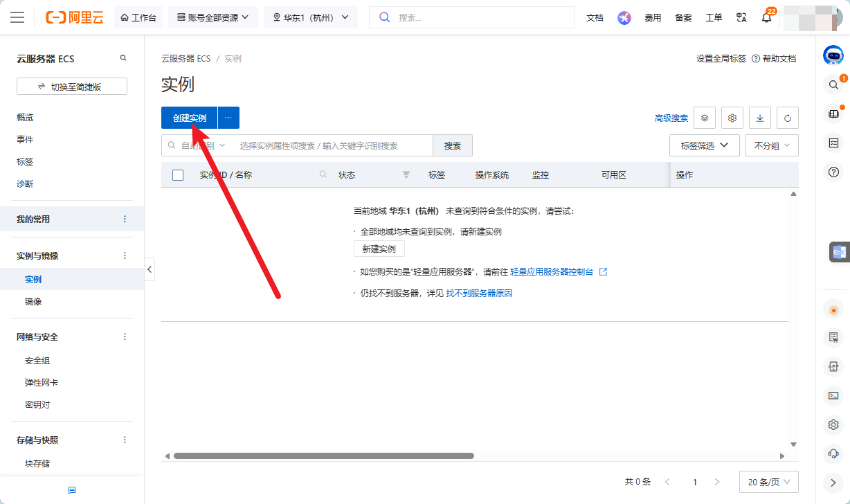This screenshot has width=850, height=504.
Task: Open the 工单 menu
Action: click(x=714, y=17)
